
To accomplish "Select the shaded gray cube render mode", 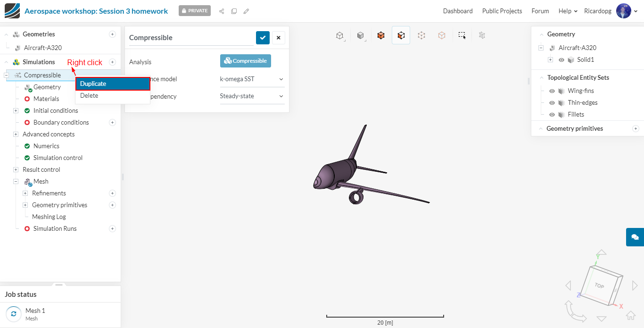I will [360, 35].
